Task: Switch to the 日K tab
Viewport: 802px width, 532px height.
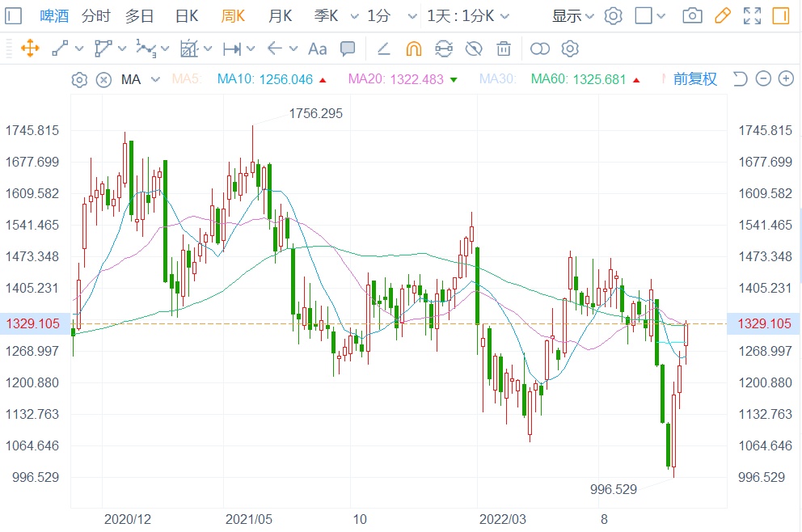Action: coord(187,15)
